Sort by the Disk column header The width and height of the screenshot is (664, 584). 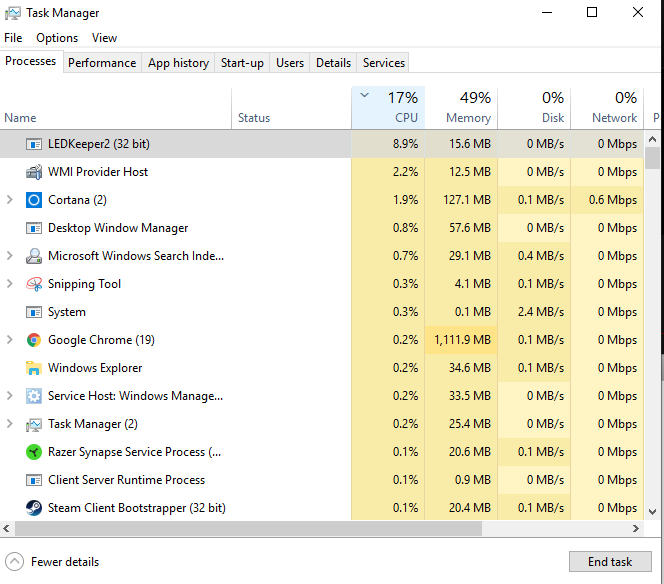click(534, 108)
